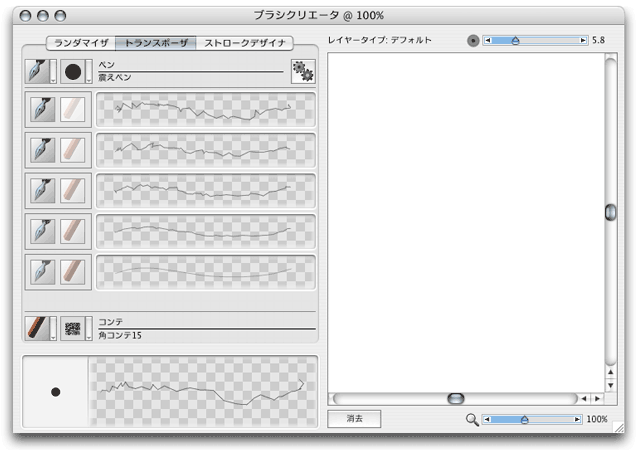Select the first transposed brush pen icon
This screenshot has height=450, width=640.
click(x=42, y=109)
